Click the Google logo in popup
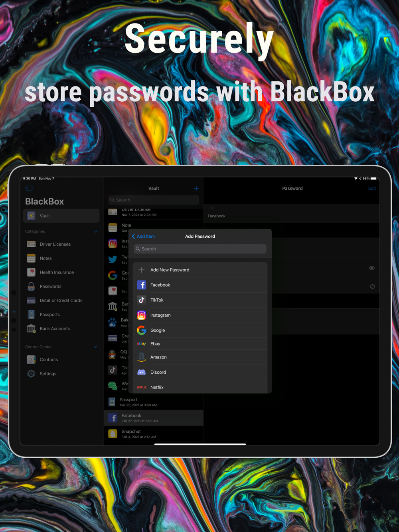 click(141, 330)
